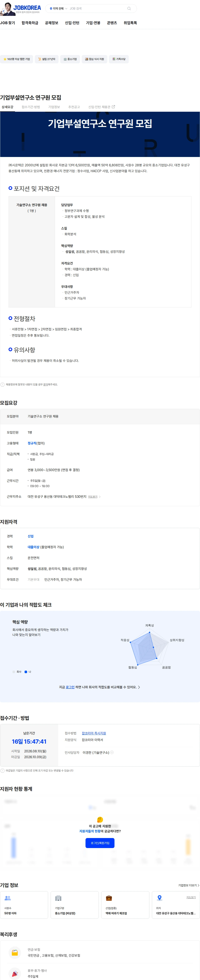Click the 대졸이상 education link
The width and height of the screenshot is (200, 980).
(34, 547)
